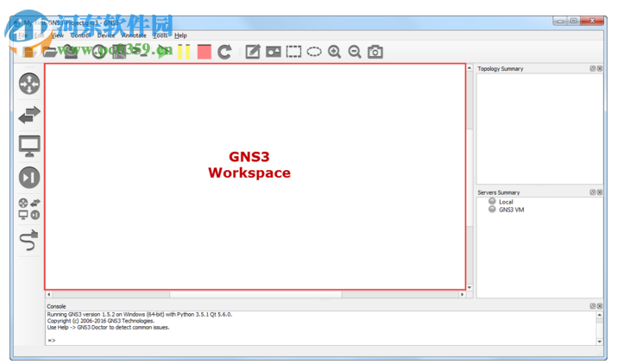Open the snapshot clock icon
Viewport: 617px width, 364px height.
click(98, 52)
